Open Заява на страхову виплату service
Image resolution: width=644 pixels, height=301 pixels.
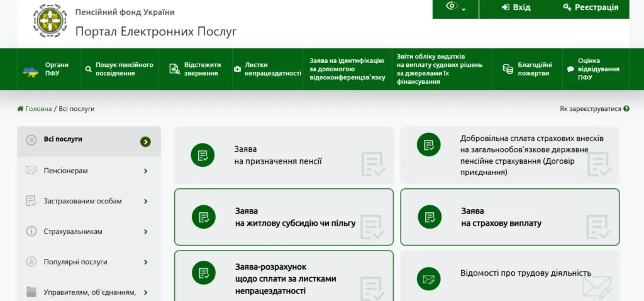click(x=510, y=217)
